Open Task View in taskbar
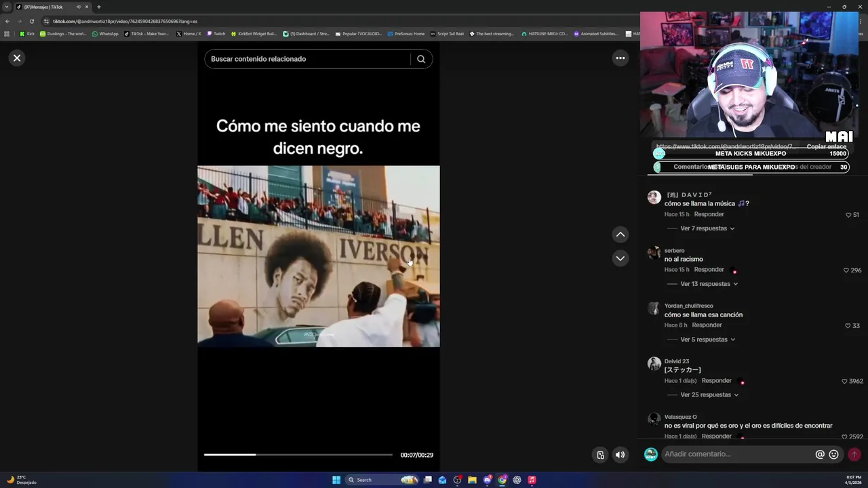 tap(428, 480)
